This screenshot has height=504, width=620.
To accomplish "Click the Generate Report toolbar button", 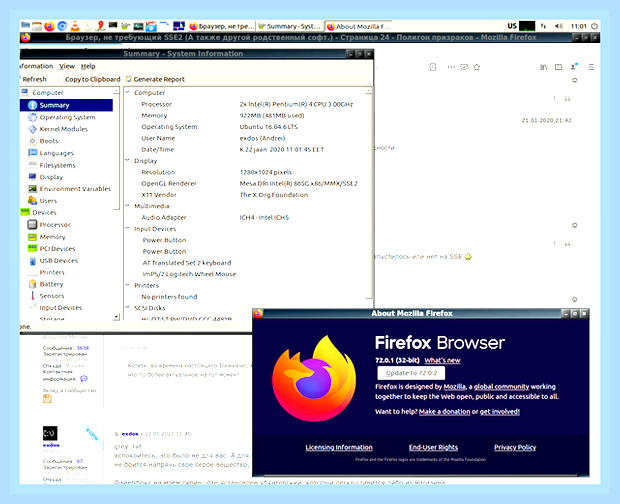I will 155,79.
